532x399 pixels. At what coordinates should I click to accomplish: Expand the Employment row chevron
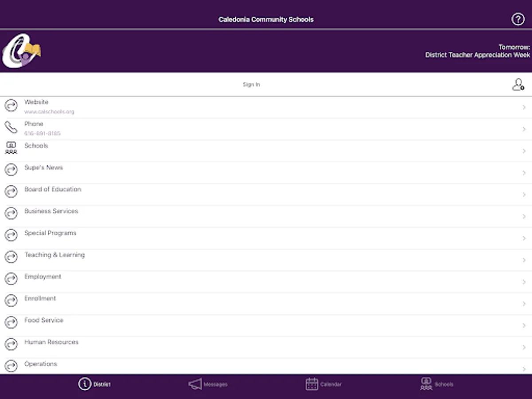tap(524, 282)
